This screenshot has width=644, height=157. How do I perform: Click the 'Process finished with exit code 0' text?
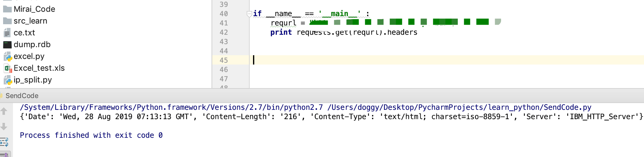click(91, 135)
